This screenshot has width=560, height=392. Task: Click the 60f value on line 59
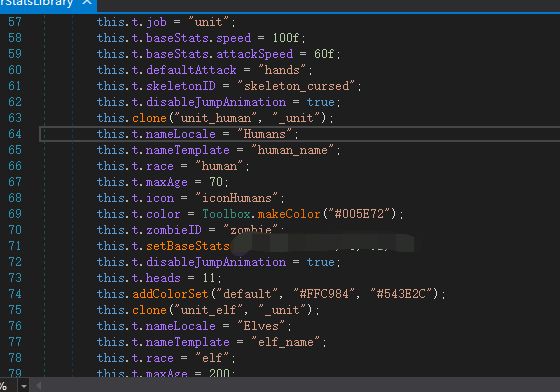(x=324, y=54)
